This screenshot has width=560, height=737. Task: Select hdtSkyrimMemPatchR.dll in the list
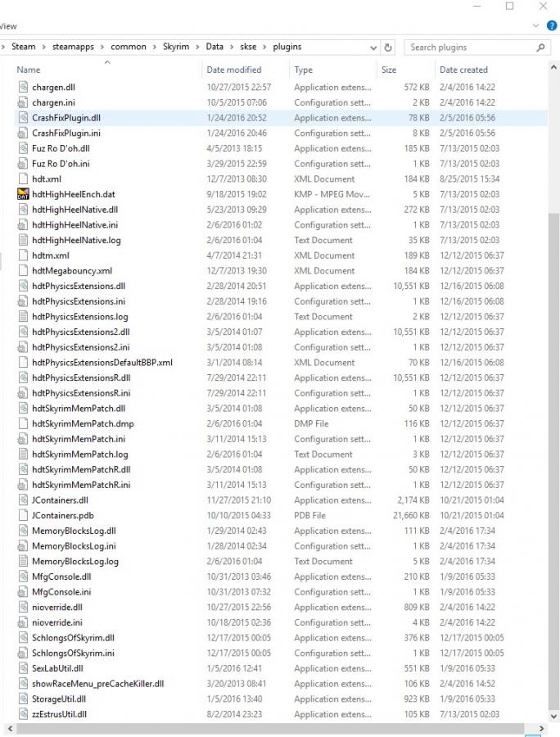(81, 469)
